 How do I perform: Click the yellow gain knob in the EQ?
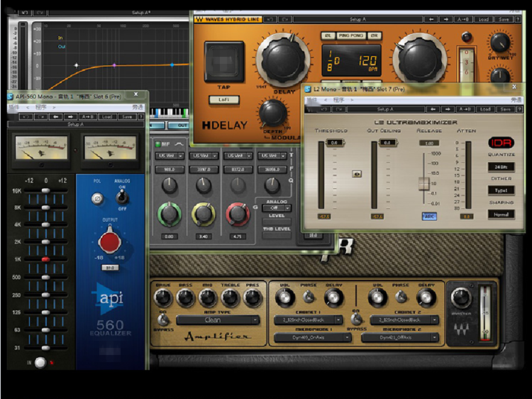pyautogui.click(x=204, y=214)
